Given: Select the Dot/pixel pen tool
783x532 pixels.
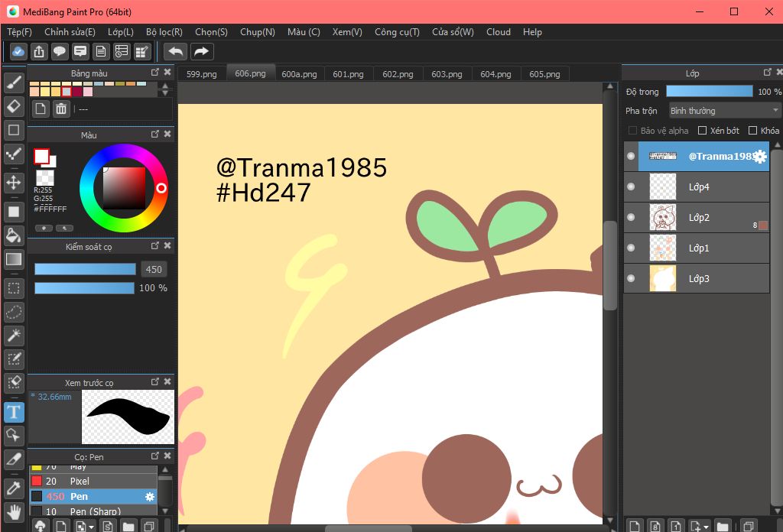Looking at the screenshot, I should pyautogui.click(x=14, y=154).
